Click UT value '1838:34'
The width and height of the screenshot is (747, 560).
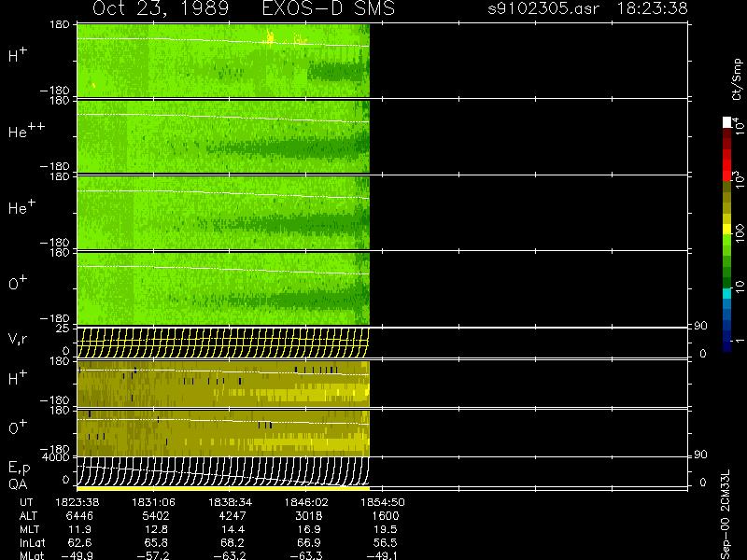tap(230, 502)
